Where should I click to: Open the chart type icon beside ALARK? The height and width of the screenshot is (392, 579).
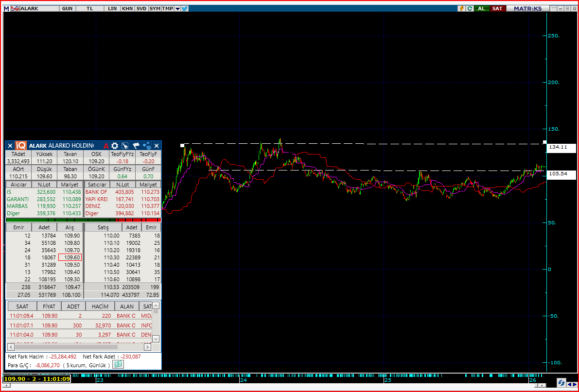pos(15,8)
